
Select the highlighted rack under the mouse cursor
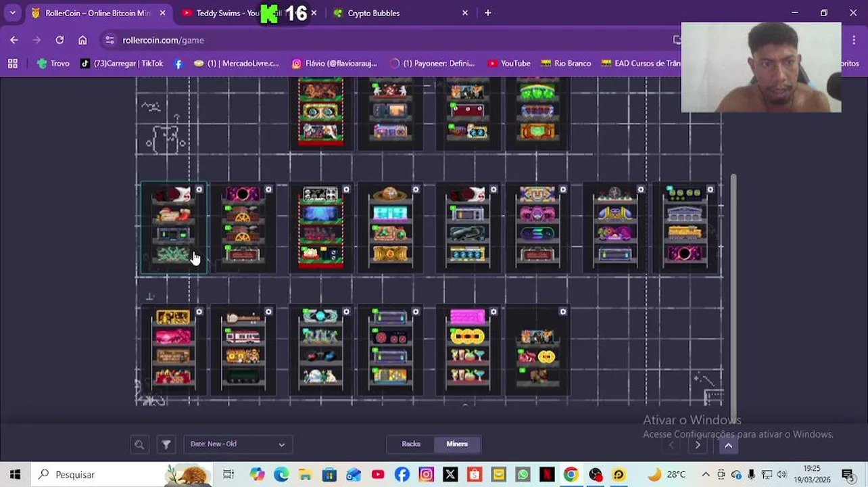pos(173,227)
